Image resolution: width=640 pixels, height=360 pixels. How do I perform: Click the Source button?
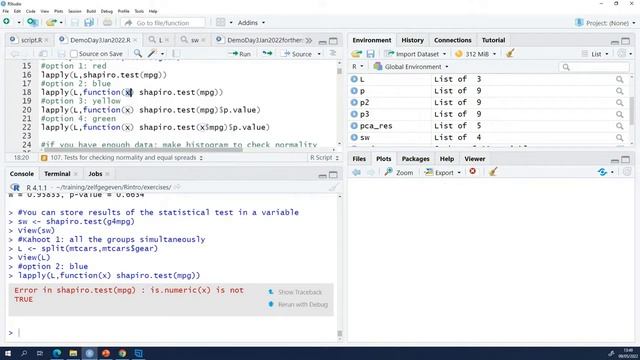click(297, 54)
